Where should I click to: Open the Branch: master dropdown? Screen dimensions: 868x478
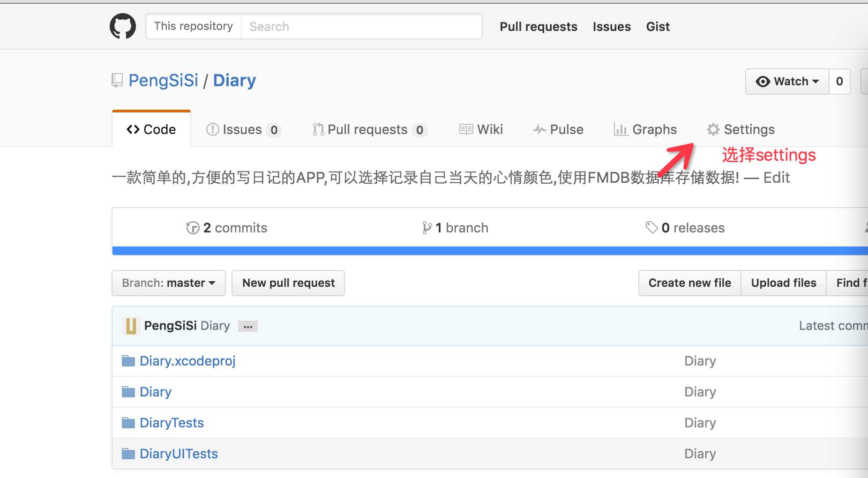(x=169, y=283)
